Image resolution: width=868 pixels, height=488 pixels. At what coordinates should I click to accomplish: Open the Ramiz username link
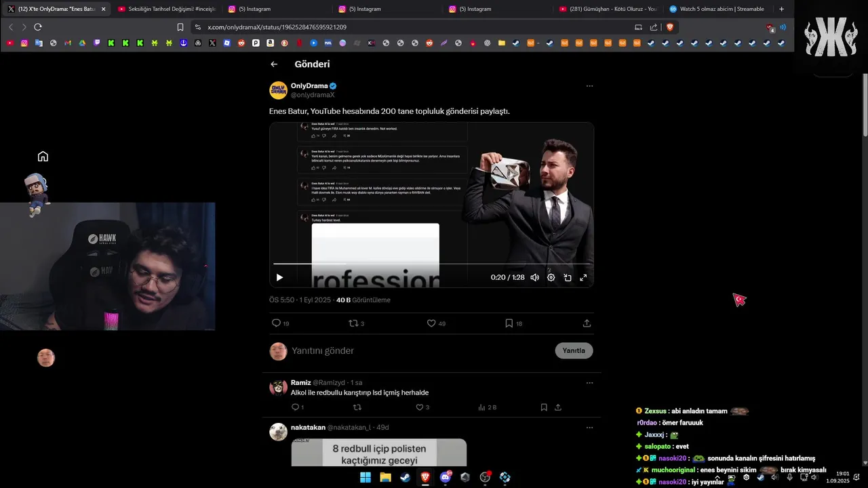click(300, 383)
